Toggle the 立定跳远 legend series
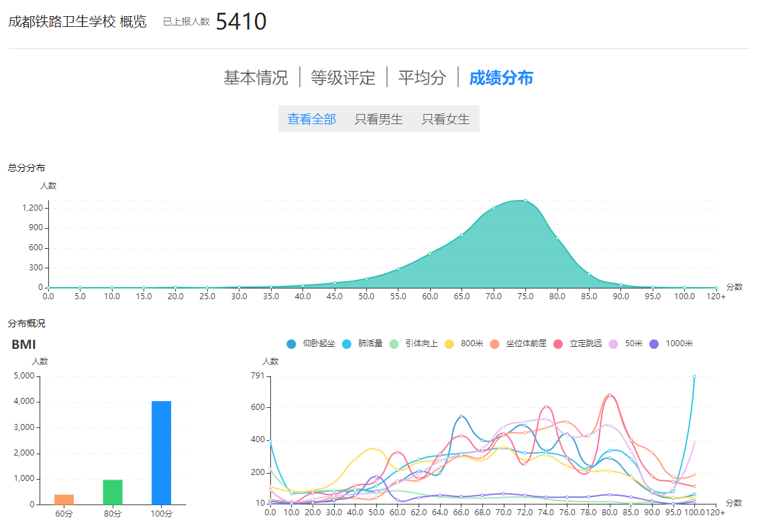The height and width of the screenshot is (532, 766). click(x=578, y=343)
